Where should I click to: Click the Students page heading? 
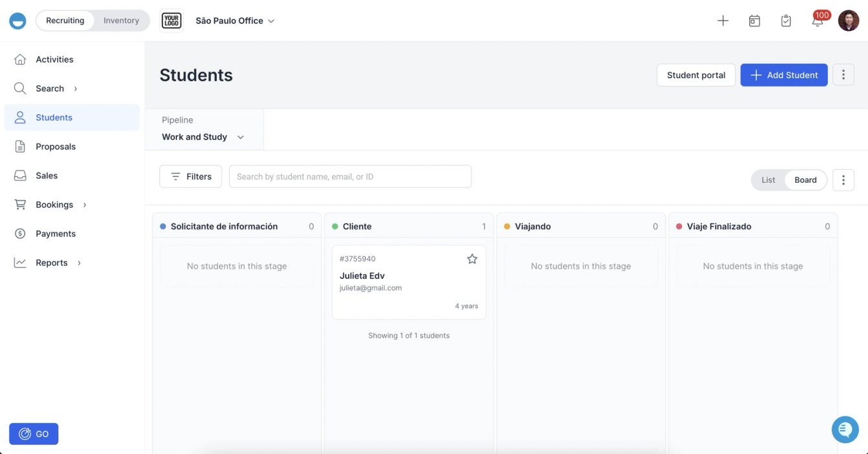(x=196, y=75)
